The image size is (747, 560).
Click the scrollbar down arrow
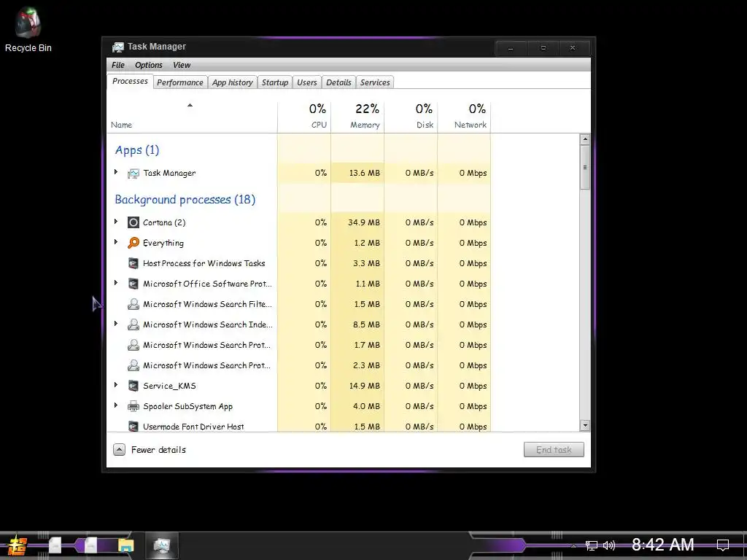click(x=585, y=426)
